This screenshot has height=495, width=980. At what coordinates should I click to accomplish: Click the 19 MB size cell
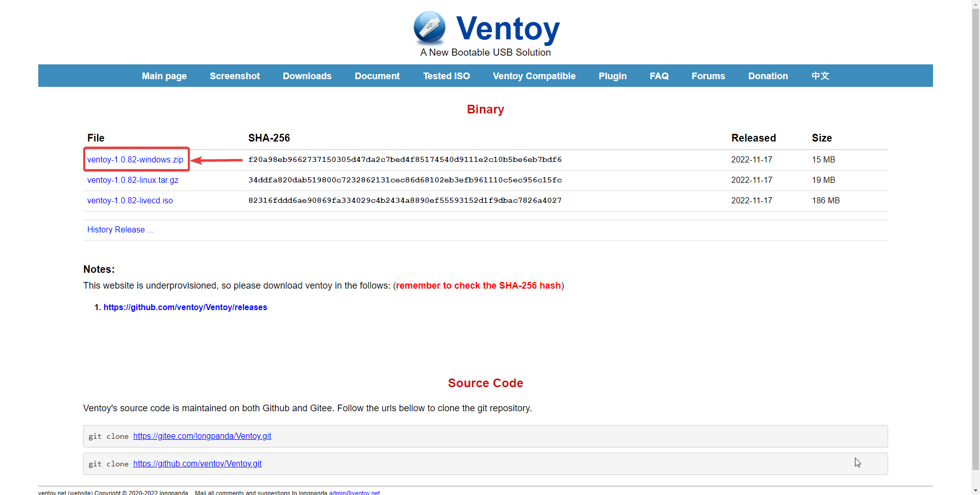point(823,180)
